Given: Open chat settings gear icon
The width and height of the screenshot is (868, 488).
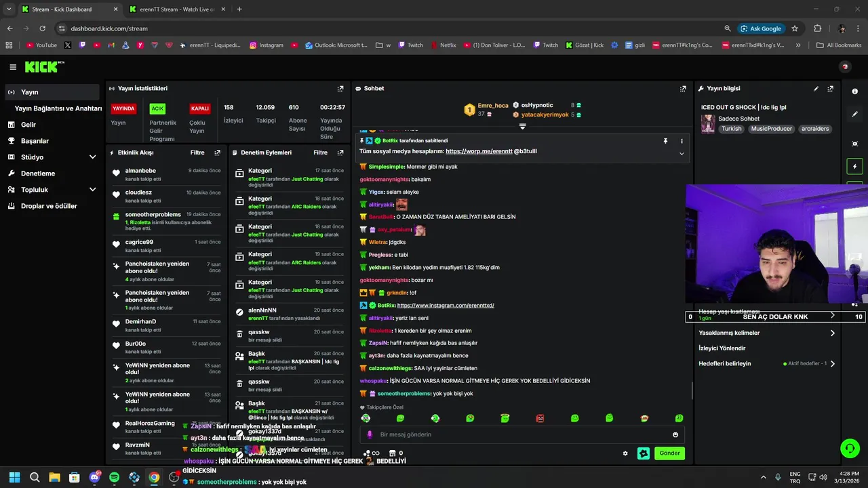Looking at the screenshot, I should pyautogui.click(x=625, y=453).
